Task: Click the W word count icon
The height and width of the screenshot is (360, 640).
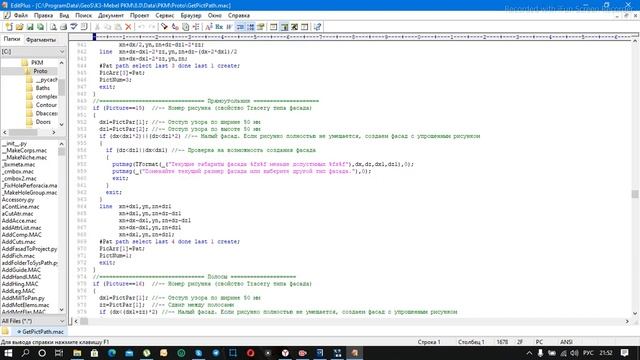Action: (229, 27)
